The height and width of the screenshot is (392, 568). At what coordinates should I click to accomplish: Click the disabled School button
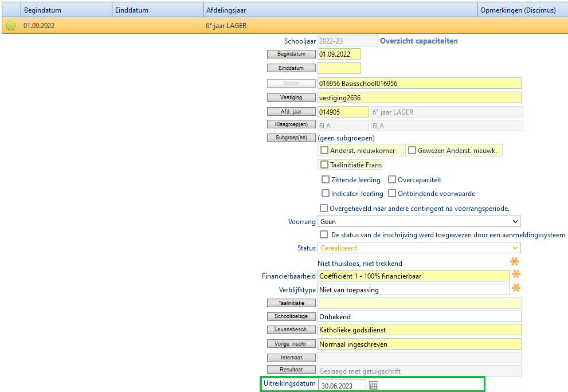(291, 83)
